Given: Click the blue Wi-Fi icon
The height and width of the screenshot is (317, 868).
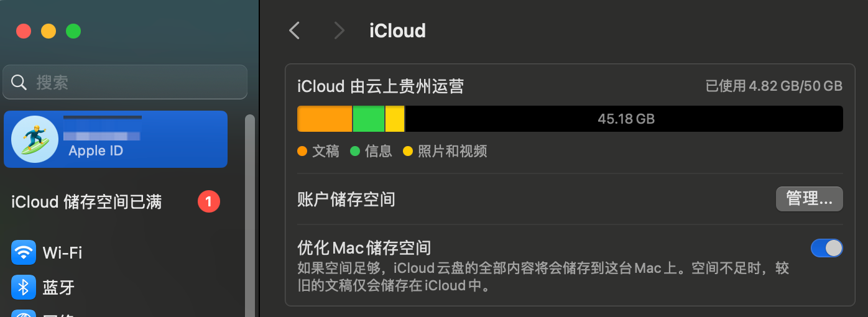Looking at the screenshot, I should coord(24,252).
